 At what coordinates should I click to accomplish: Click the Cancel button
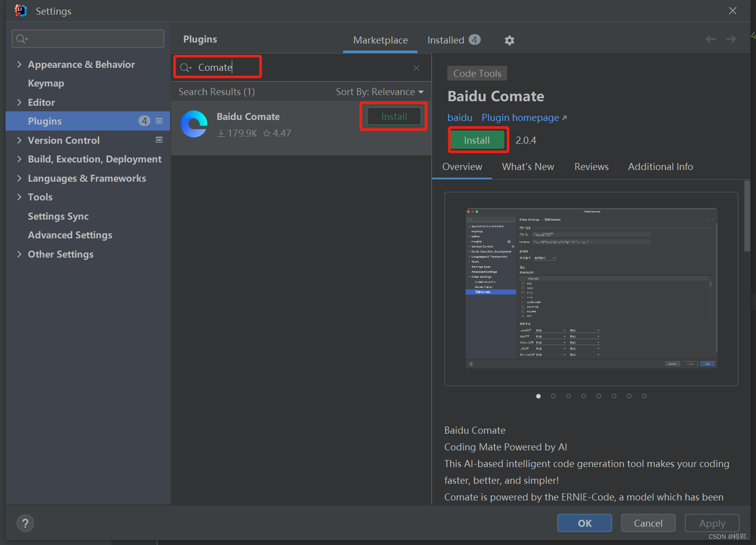coord(648,523)
